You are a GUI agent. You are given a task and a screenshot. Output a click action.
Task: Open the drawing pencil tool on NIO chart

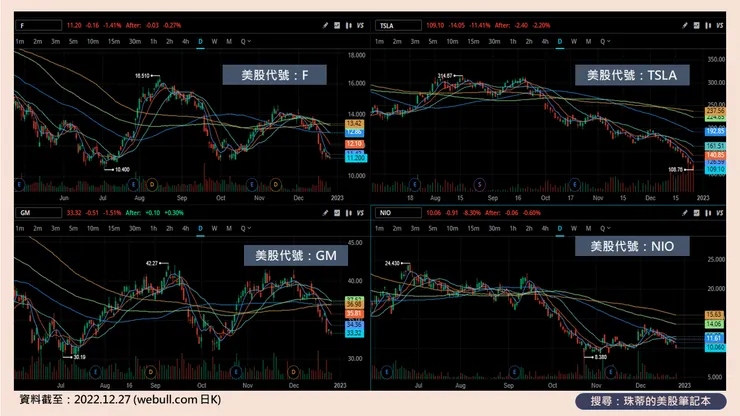click(685, 213)
